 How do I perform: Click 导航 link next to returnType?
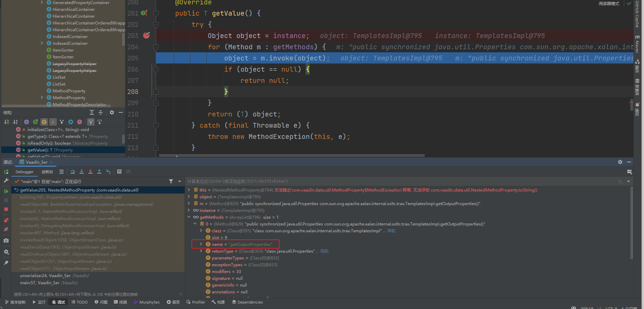pos(324,251)
